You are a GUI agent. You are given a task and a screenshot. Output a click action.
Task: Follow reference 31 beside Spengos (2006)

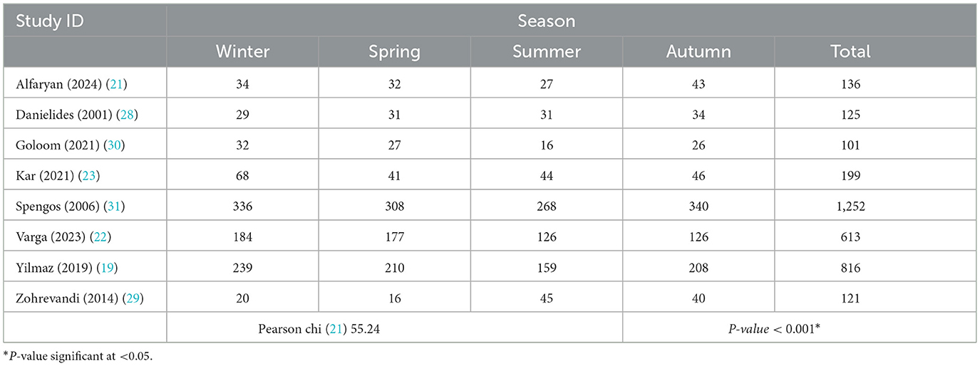[x=111, y=206]
